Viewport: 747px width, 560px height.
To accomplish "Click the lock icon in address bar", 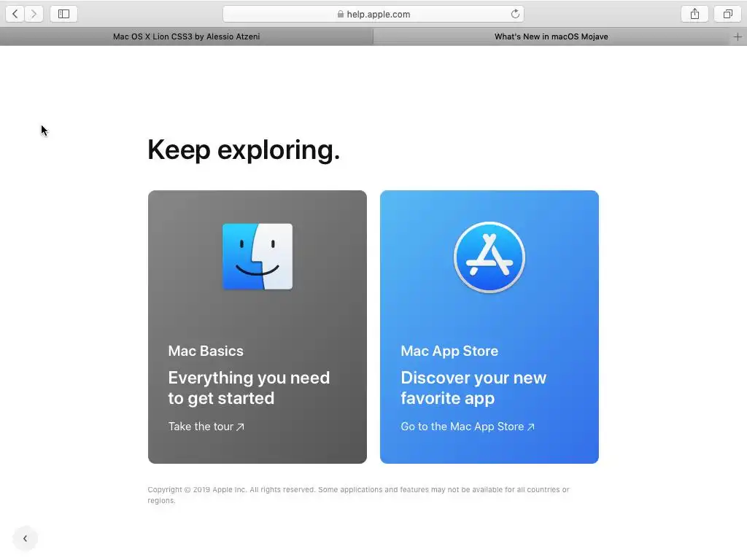I will [x=340, y=15].
